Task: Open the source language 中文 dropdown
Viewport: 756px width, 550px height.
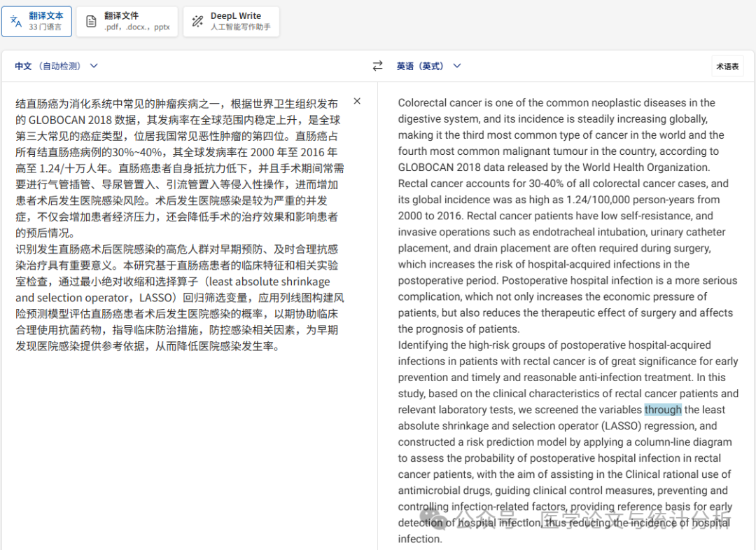Action: (x=56, y=66)
